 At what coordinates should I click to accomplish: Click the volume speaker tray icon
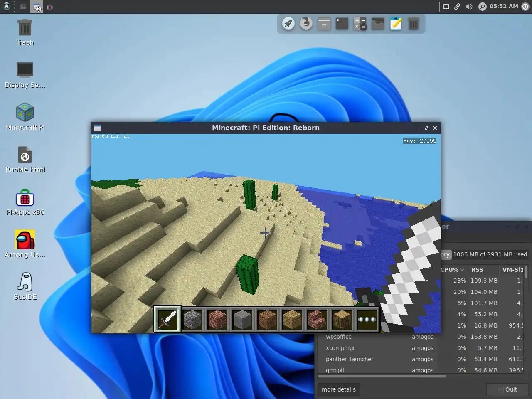pos(469,7)
